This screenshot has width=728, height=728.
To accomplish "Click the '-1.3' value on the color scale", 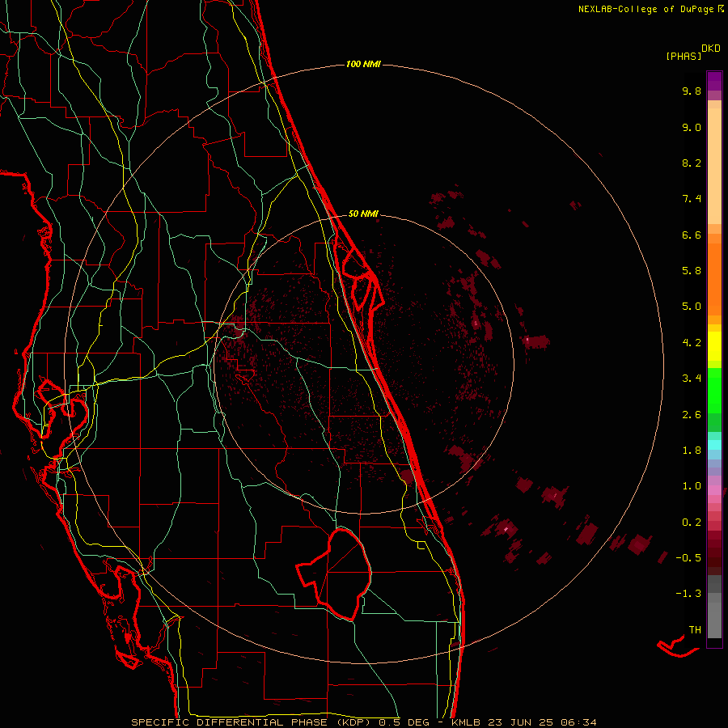I will [688, 594].
